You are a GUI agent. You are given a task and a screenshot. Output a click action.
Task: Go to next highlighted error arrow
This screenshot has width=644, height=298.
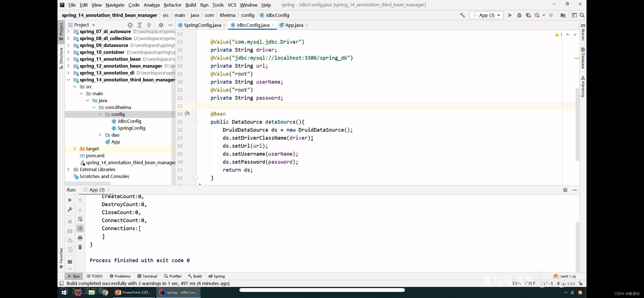[575, 35]
